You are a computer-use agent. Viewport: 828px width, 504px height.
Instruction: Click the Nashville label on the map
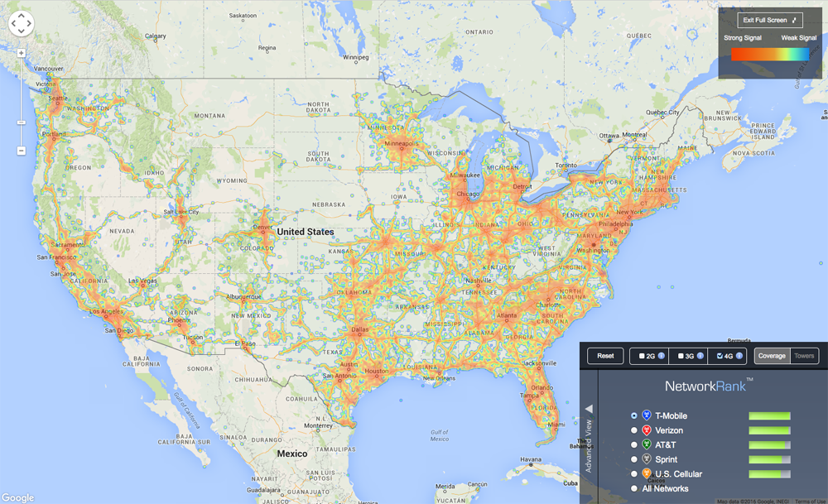click(x=479, y=281)
